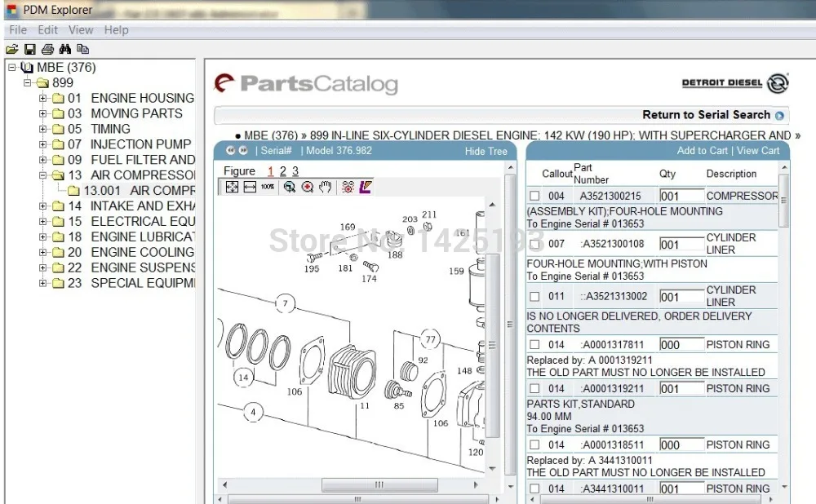Click callout 77 circle in the figure
The height and width of the screenshot is (504, 816).
coord(430,339)
